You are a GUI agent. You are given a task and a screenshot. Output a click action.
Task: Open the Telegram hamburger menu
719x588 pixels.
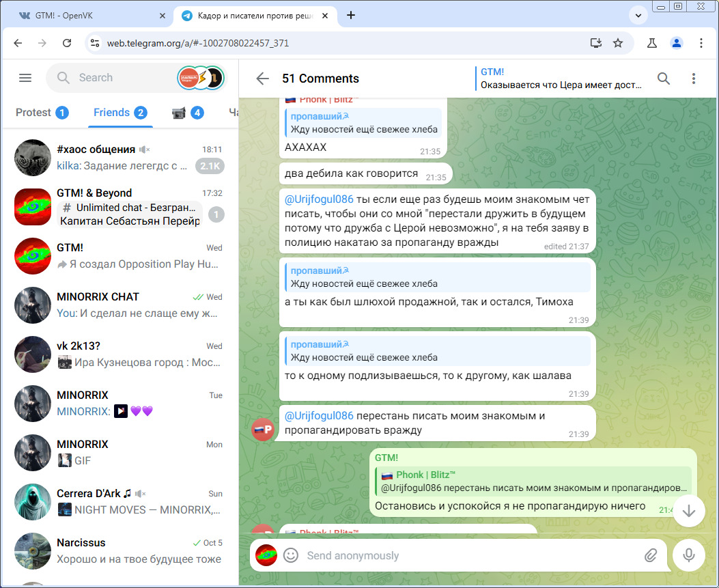coord(25,78)
